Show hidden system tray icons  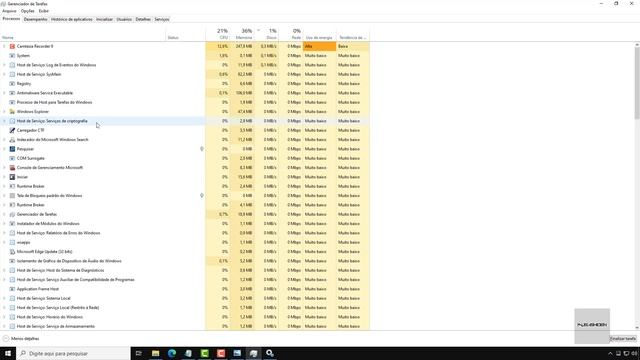[610, 353]
